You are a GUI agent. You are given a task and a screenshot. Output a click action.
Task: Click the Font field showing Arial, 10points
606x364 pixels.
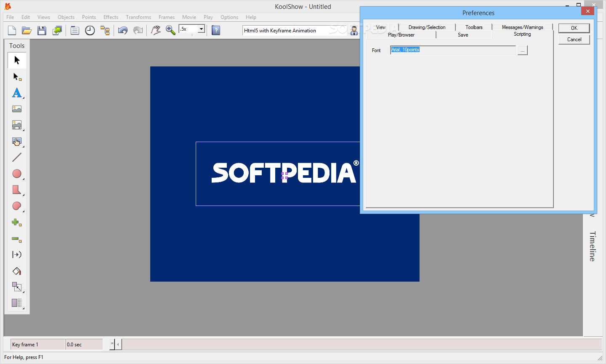point(453,50)
